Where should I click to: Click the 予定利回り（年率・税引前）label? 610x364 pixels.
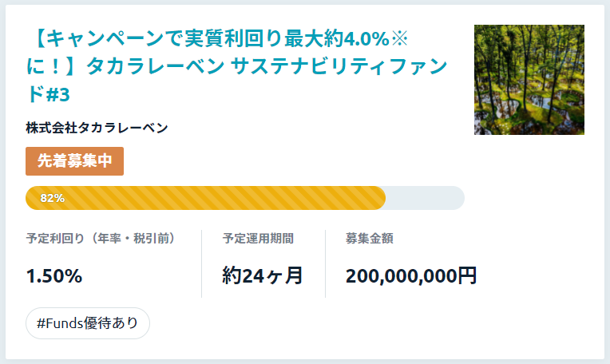[x=102, y=238]
